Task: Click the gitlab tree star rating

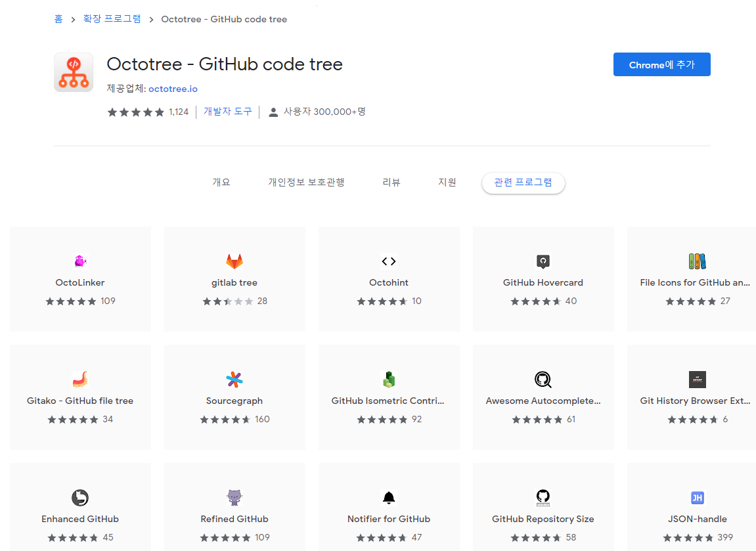Action: point(227,301)
